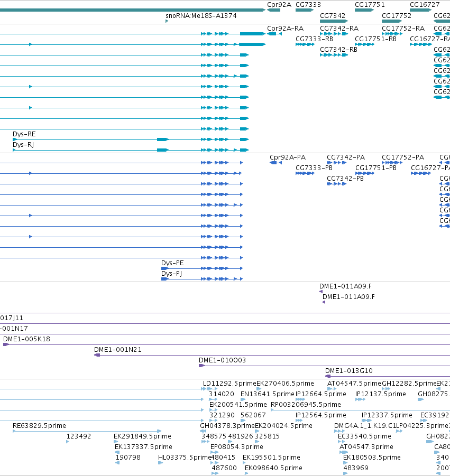Click the DME1-013G10 BAC label
The image size is (450, 476).
[x=349, y=371]
